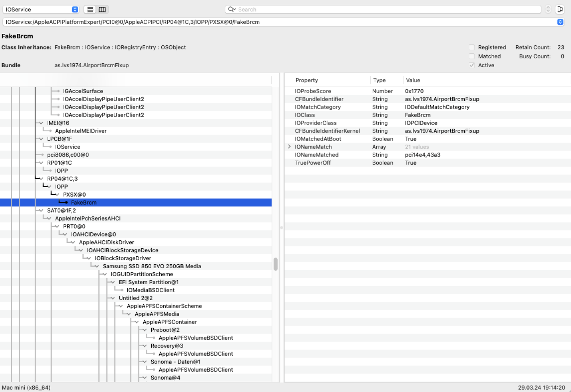Toggle the inspector sidebar panel icon

(x=560, y=10)
